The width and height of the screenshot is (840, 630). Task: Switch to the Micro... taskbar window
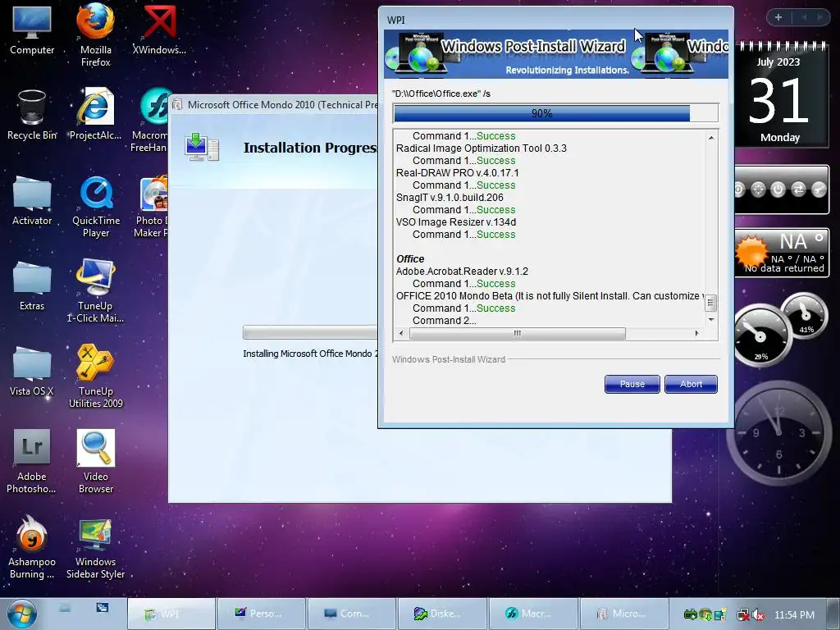coord(624,614)
